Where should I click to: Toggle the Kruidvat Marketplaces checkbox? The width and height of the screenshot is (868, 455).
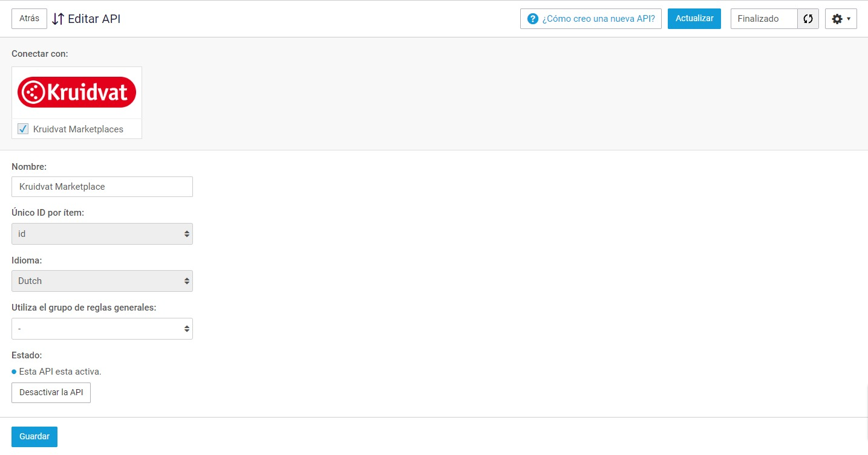click(23, 129)
